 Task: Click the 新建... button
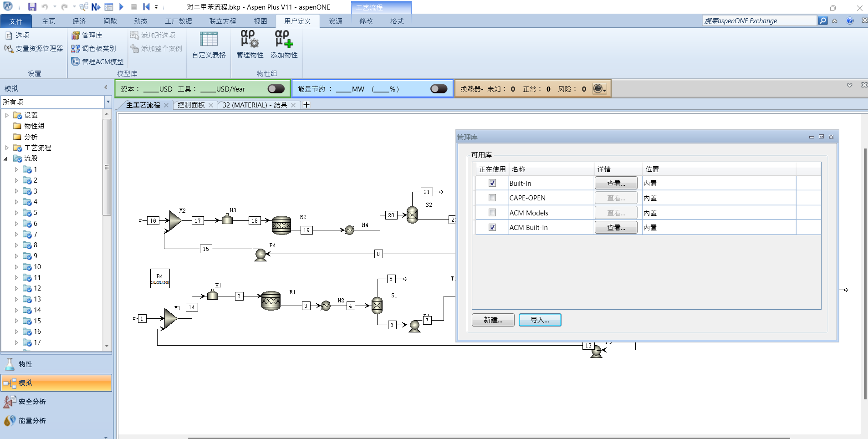[x=493, y=320]
